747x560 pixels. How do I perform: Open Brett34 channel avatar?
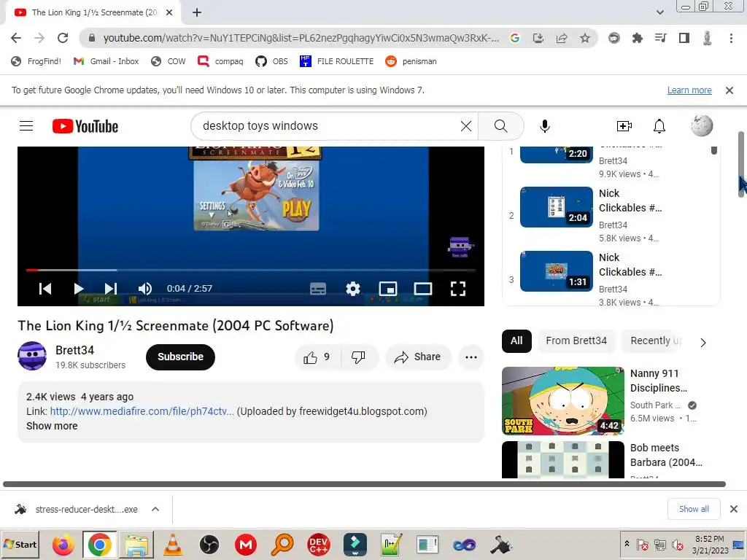coord(32,356)
